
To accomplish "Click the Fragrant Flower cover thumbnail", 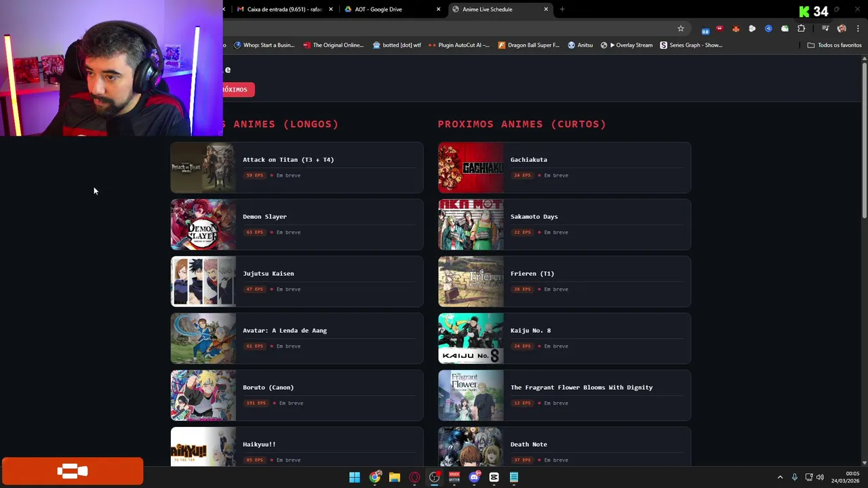I will pos(471,395).
